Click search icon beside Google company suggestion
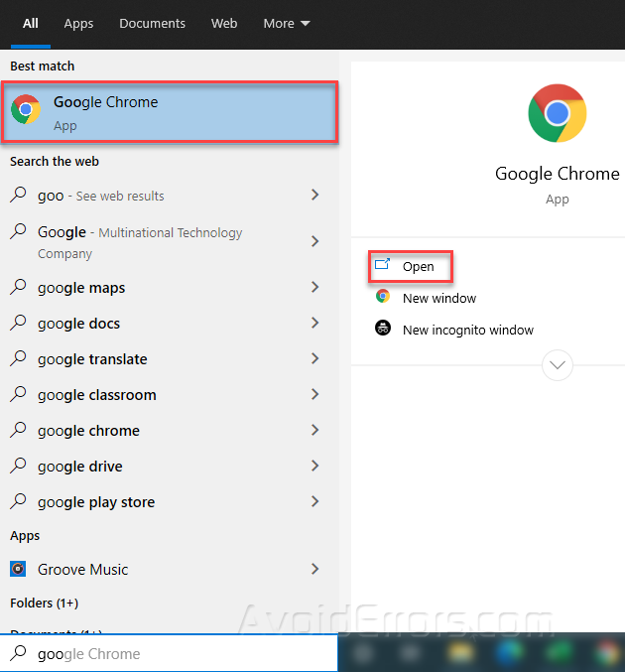Screen dimensions: 625x672 [18, 231]
